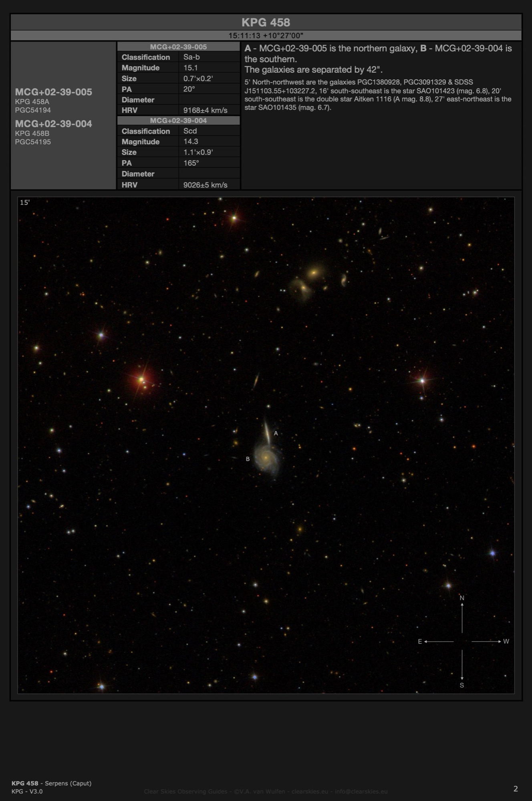The image size is (532, 801).
Task: Click the MCG+02-39-004 table header
Action: [x=178, y=121]
